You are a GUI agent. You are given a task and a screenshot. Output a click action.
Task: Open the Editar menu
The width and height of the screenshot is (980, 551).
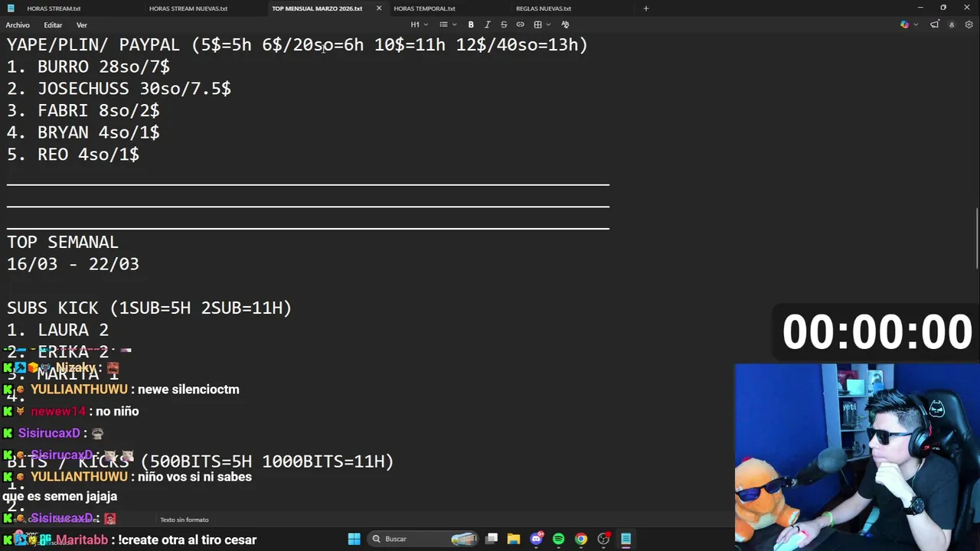pos(53,25)
